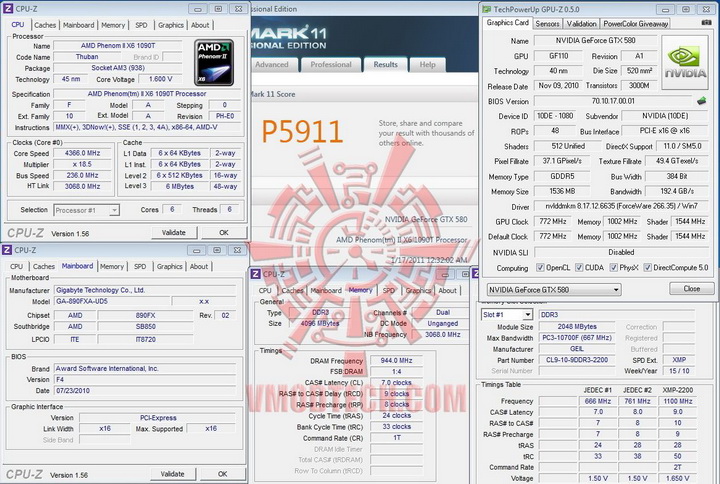Click the Bandwidth 192.4 GB/s field

coord(677,191)
